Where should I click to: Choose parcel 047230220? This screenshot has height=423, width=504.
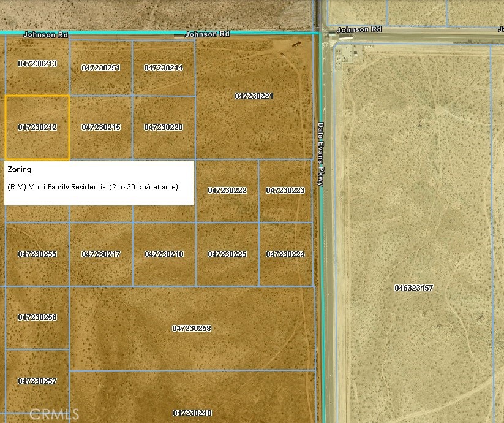tap(164, 128)
